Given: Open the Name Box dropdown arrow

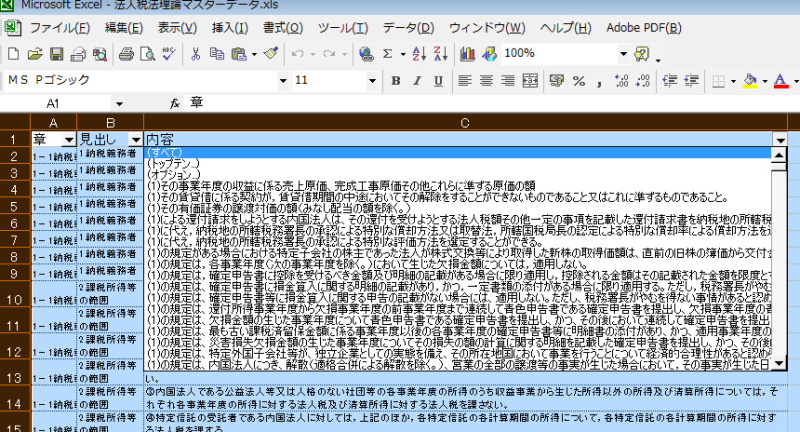Looking at the screenshot, I should coord(119,104).
